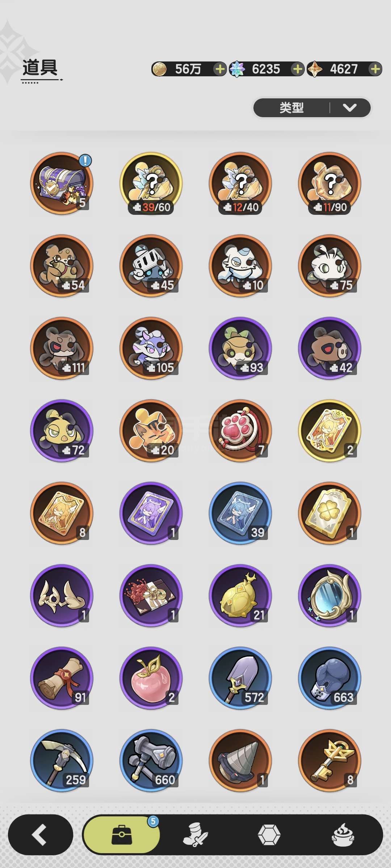Viewport: 391px width, 868px height.
Task: Open the steaming bowl food tab
Action: click(343, 835)
